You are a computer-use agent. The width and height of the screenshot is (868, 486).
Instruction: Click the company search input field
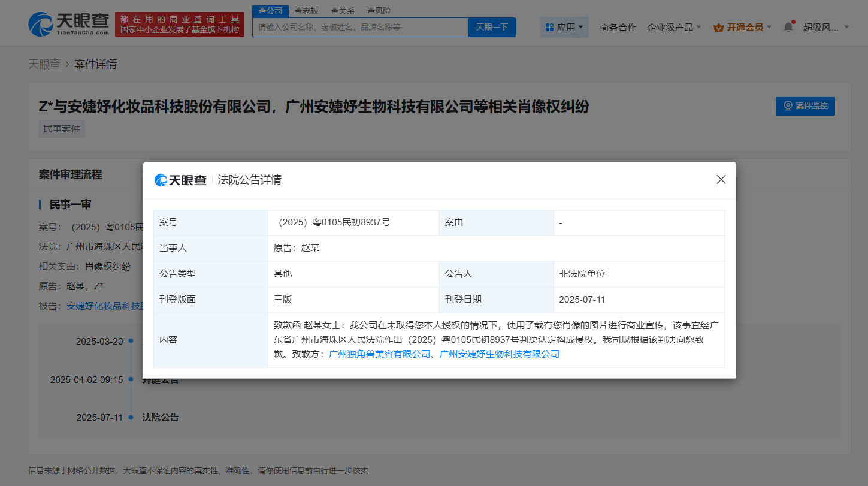(359, 27)
